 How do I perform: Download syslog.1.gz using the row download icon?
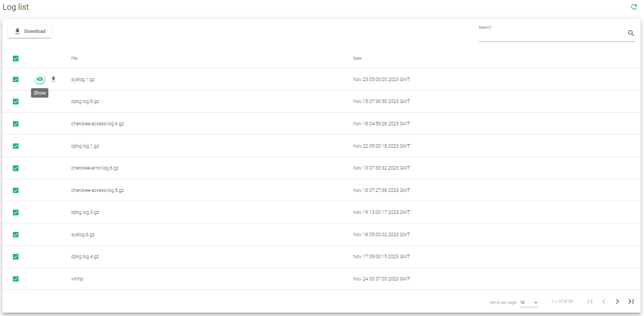[x=53, y=79]
